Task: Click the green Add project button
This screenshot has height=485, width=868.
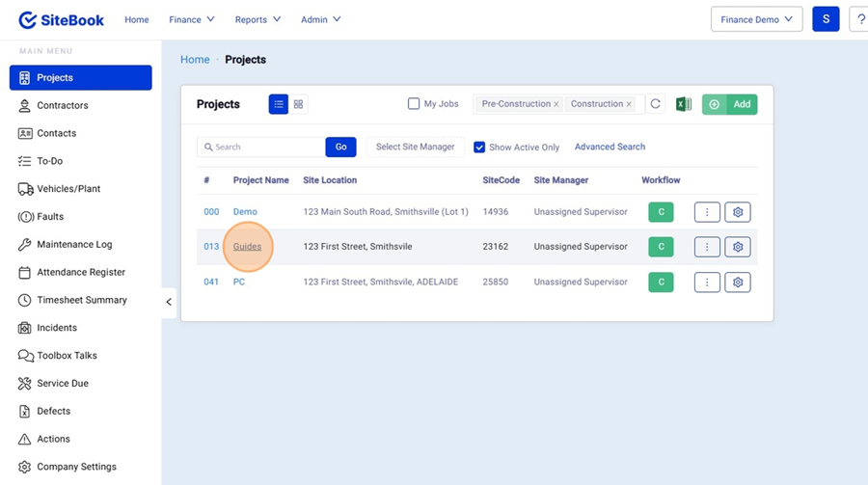Action: [730, 104]
